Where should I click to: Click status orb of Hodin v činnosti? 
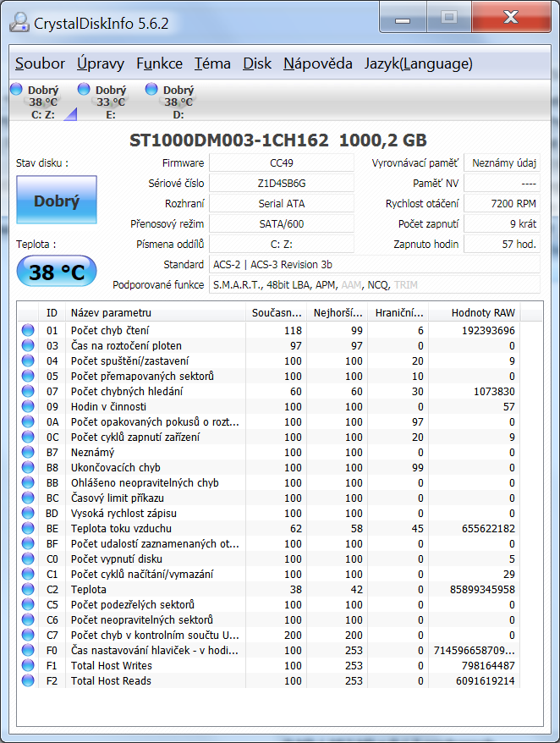[x=28, y=406]
